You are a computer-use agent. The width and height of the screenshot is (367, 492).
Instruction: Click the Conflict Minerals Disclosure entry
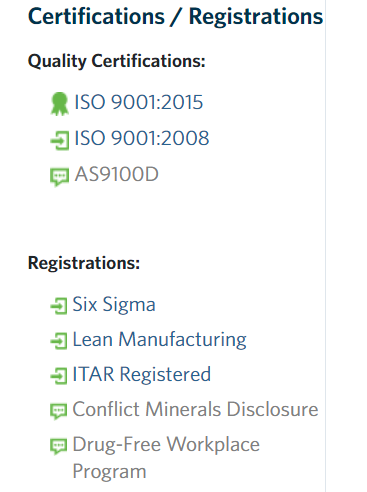(x=195, y=409)
